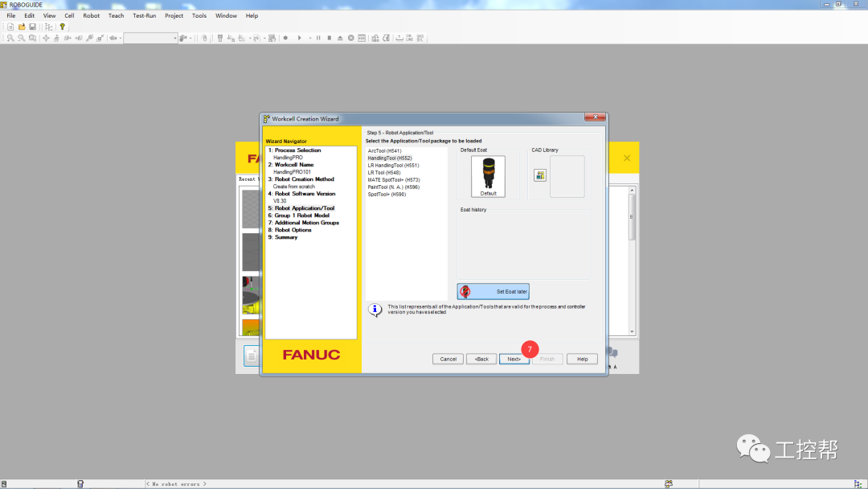Image resolution: width=868 pixels, height=489 pixels.
Task: Click the Zoom In magnifier icon
Action: [10, 39]
